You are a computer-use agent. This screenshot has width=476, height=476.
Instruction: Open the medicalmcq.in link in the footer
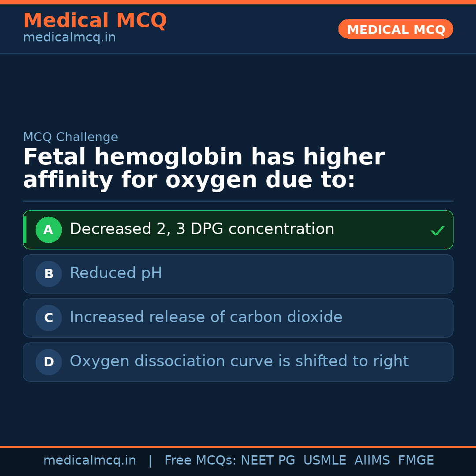[x=89, y=461]
